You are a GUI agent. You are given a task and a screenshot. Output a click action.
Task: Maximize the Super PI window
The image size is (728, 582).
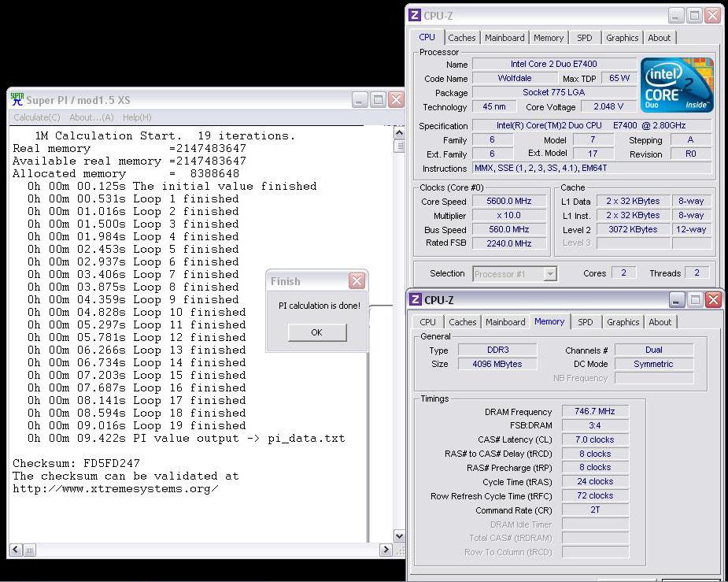coord(378,99)
